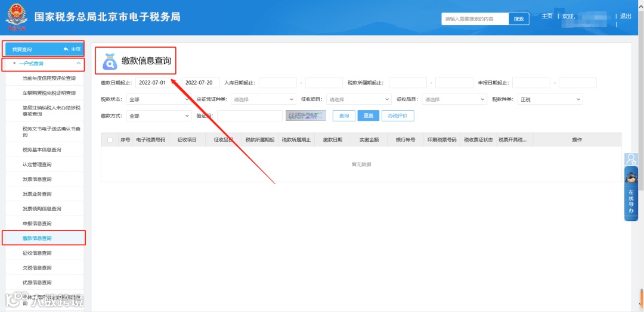
Task: Open 发票信息查询
Action: coord(44,179)
